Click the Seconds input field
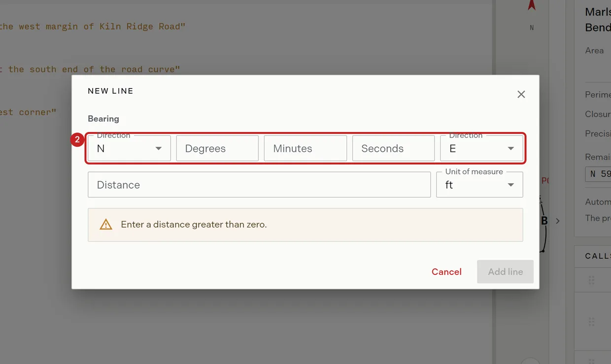 click(x=393, y=148)
